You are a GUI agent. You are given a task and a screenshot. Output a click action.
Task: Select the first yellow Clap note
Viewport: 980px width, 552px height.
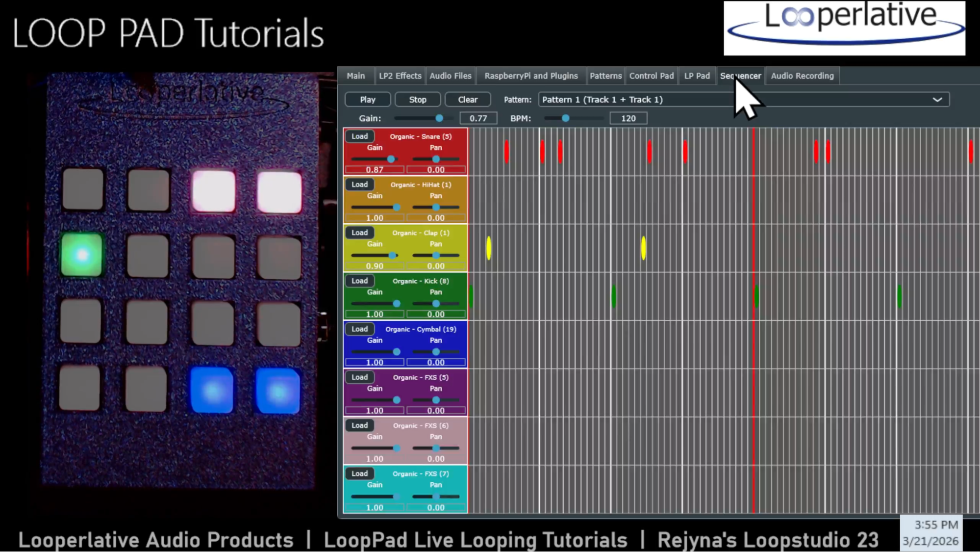point(489,248)
